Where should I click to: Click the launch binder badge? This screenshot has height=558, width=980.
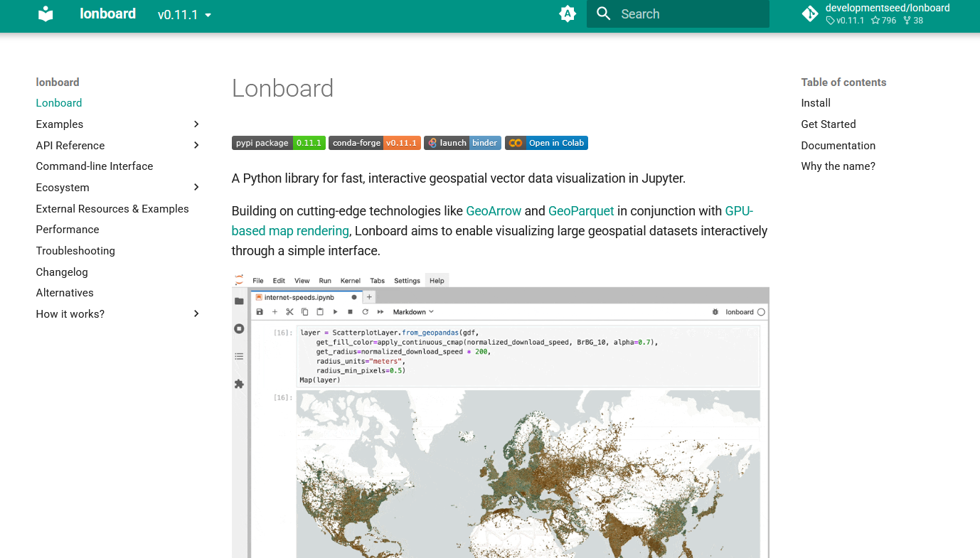[462, 142]
